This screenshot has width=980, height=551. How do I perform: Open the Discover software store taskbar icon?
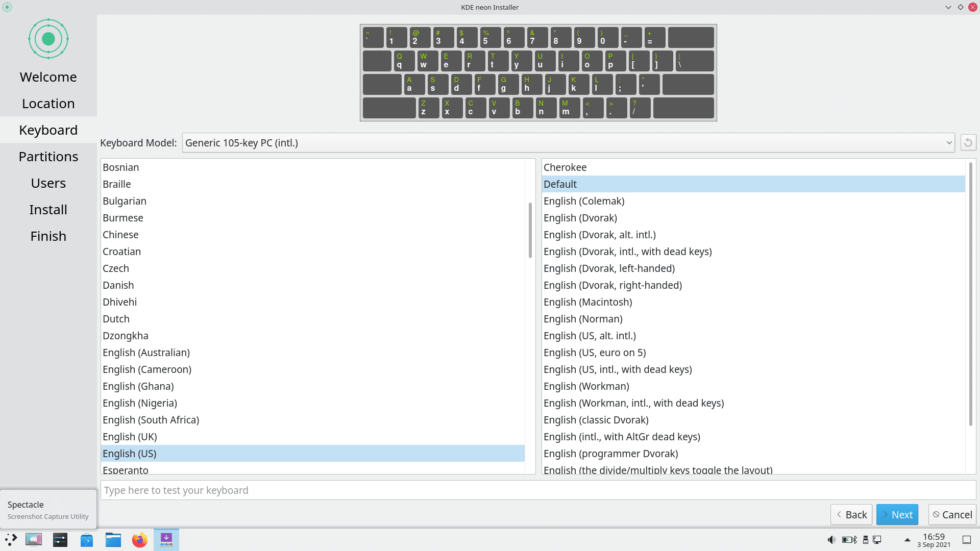86,540
